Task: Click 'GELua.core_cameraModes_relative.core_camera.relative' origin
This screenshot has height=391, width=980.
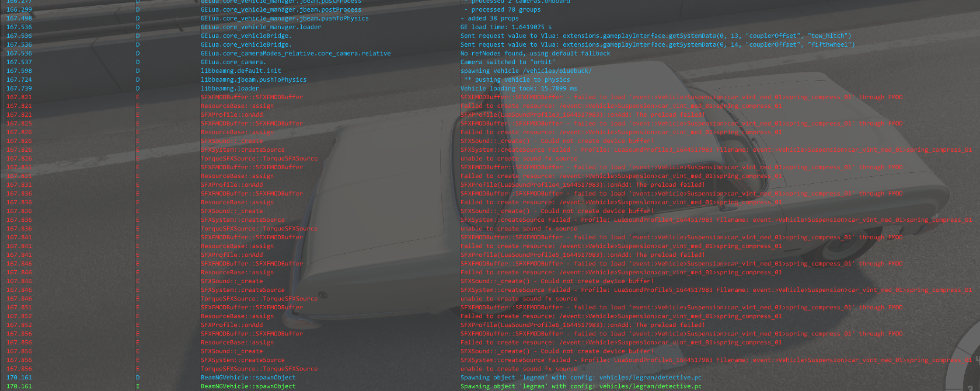Action: tap(295, 53)
